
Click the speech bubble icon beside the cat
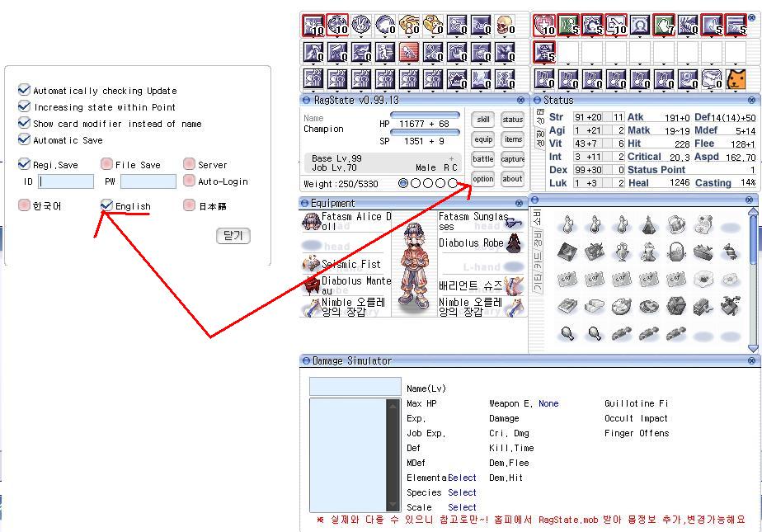point(712,79)
